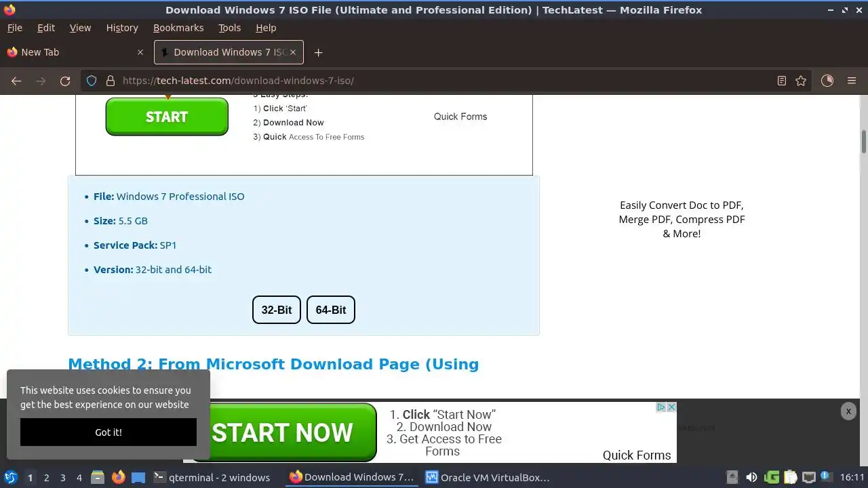This screenshot has width=868, height=488.
Task: Open the green G tray icon
Action: coord(772,477)
